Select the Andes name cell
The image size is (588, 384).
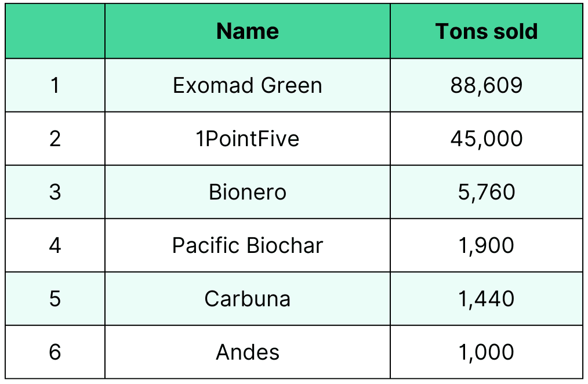coord(248,352)
